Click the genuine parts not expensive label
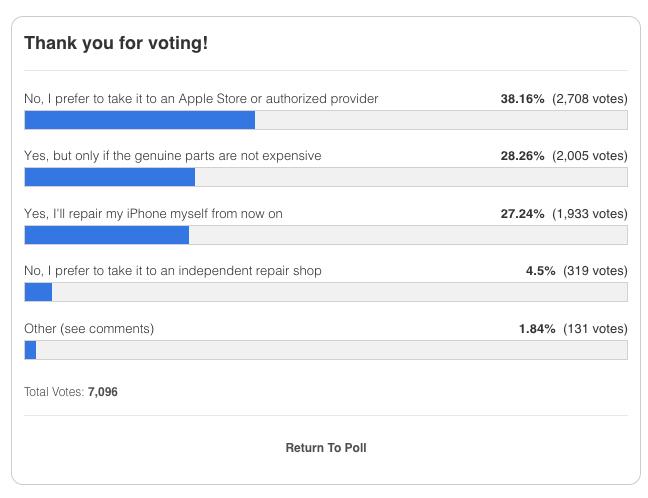This screenshot has width=648, height=498. tap(172, 156)
